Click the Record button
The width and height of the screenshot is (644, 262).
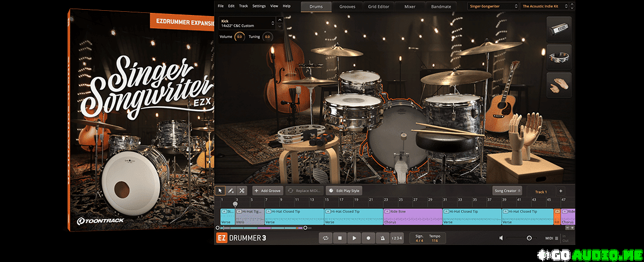pos(368,238)
